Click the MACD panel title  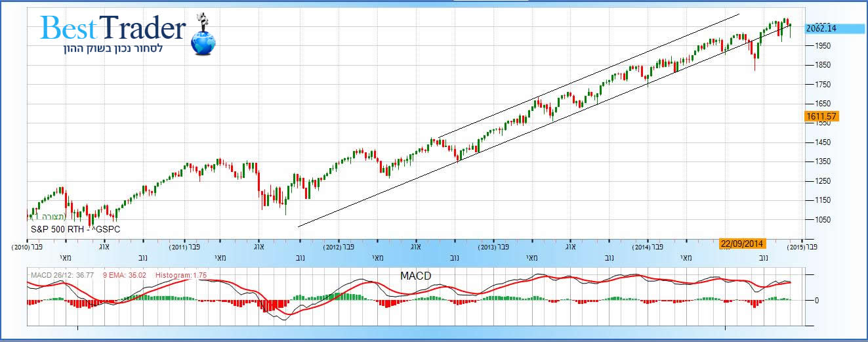click(415, 276)
